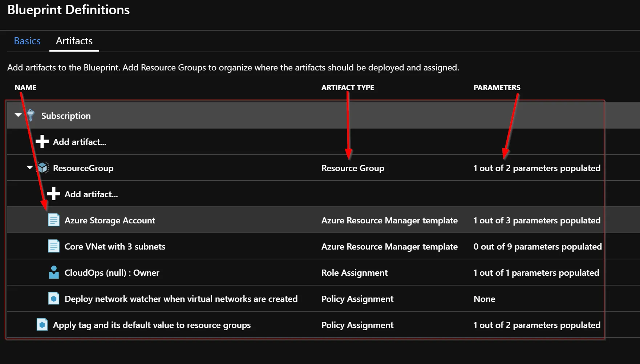This screenshot has height=364, width=640.
Task: Open Add artifact under Subscription
Action: tap(80, 142)
